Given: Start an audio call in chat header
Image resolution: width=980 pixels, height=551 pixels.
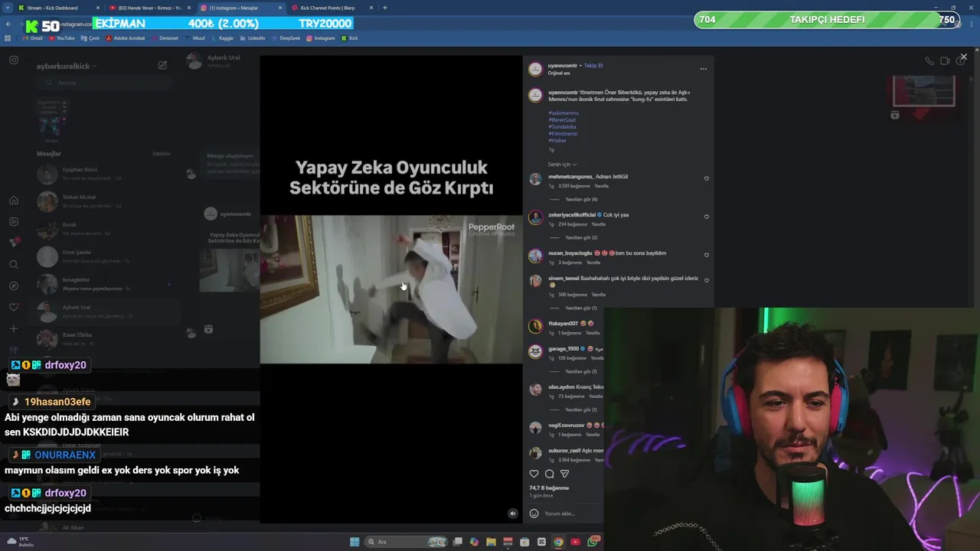Looking at the screenshot, I should point(929,61).
